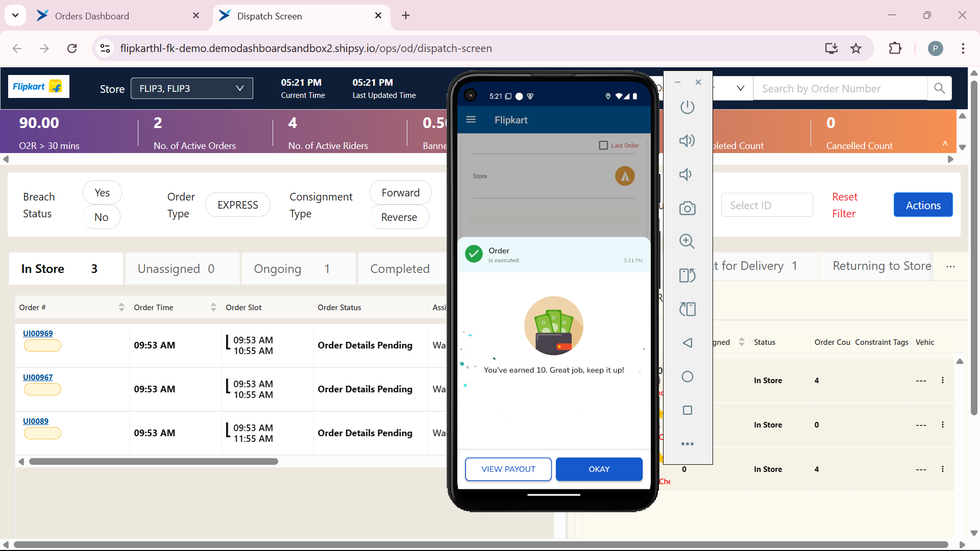The width and height of the screenshot is (980, 551).
Task: Sort the Assigned column in rider table
Action: click(x=742, y=342)
